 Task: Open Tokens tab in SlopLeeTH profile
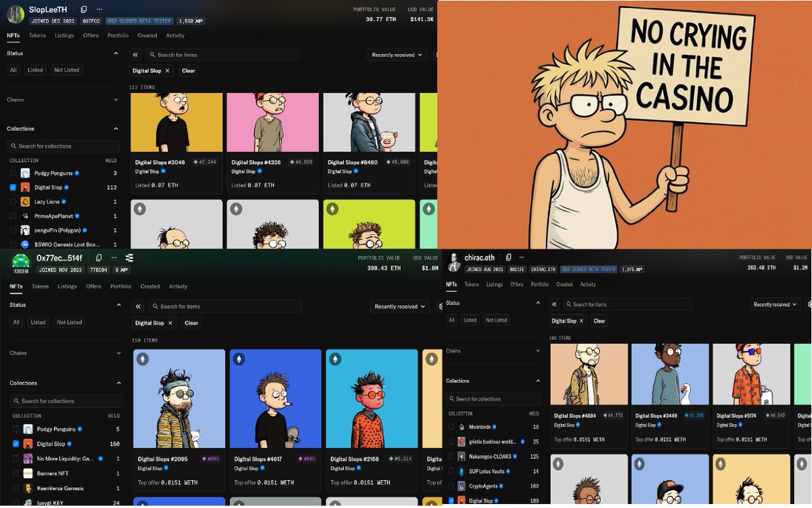(37, 35)
